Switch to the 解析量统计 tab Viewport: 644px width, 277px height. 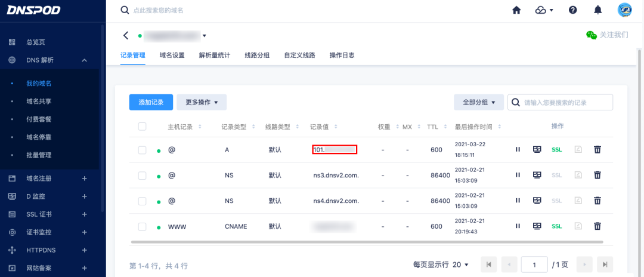(215, 55)
